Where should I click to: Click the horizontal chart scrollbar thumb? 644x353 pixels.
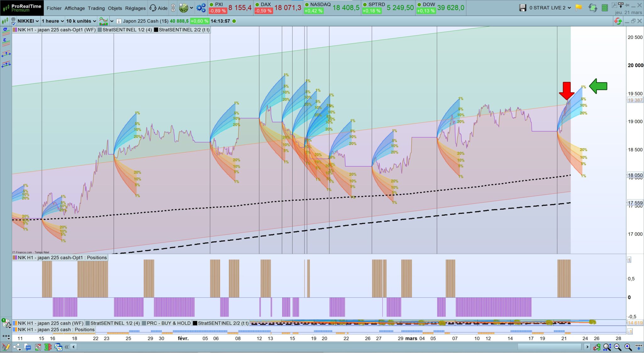tap(549, 347)
